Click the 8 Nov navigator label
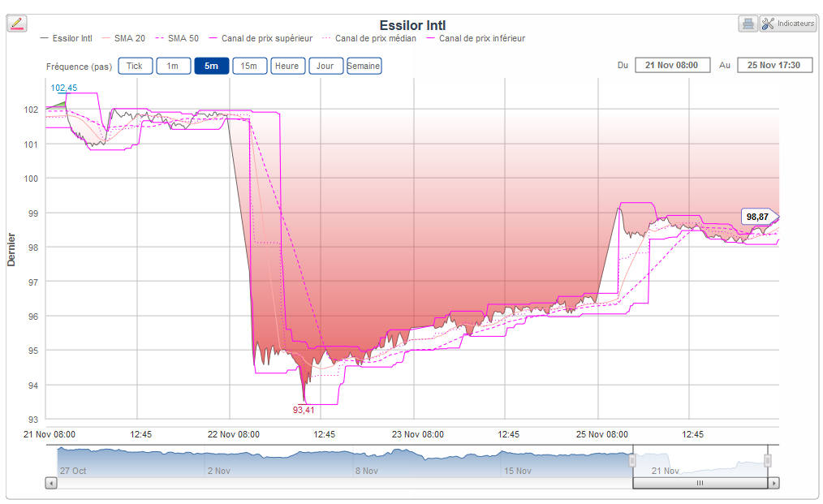The height and width of the screenshot is (504, 823). click(x=366, y=471)
